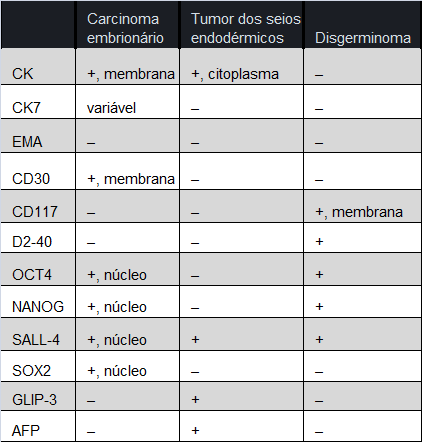The width and height of the screenshot is (422, 442).
Task: Select the CD117 row label
Action: [35, 212]
